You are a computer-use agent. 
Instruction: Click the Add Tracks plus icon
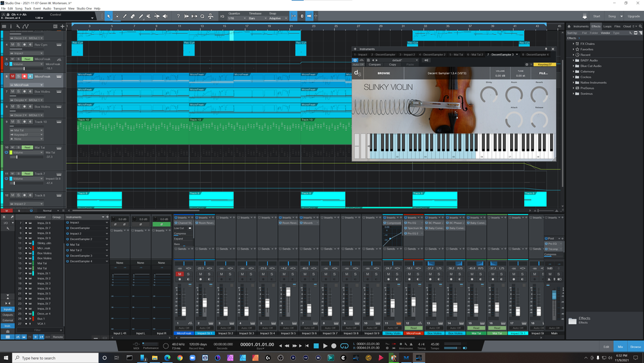[x=62, y=26]
